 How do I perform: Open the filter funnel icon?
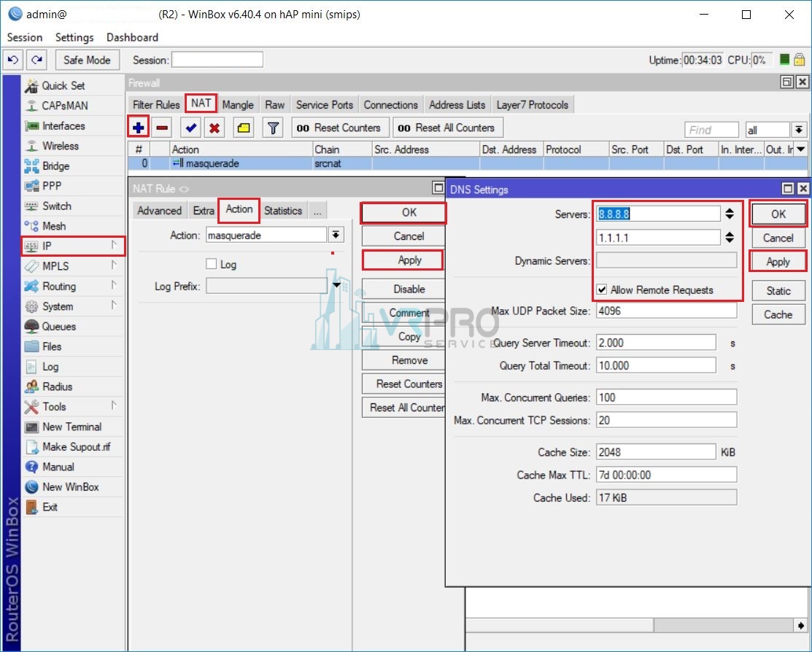coord(273,128)
